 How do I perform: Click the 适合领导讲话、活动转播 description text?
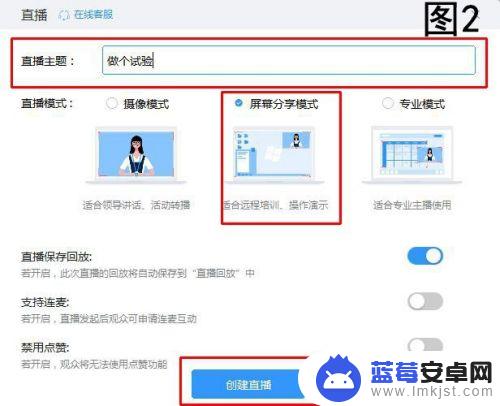click(136, 205)
